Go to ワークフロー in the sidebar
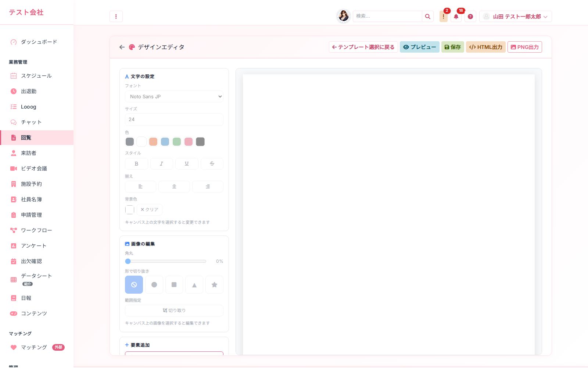Image resolution: width=588 pixels, height=368 pixels. click(x=37, y=230)
